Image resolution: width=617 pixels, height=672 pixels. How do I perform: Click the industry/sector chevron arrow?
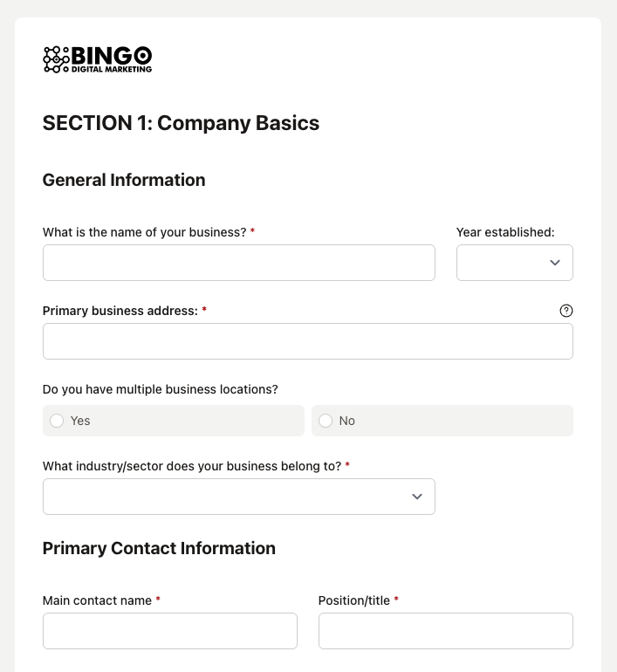tap(417, 497)
